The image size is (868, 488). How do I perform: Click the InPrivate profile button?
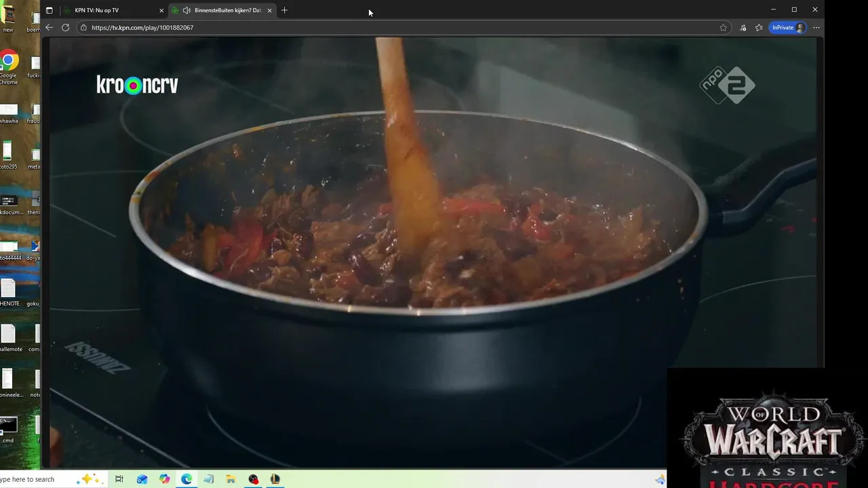point(788,28)
